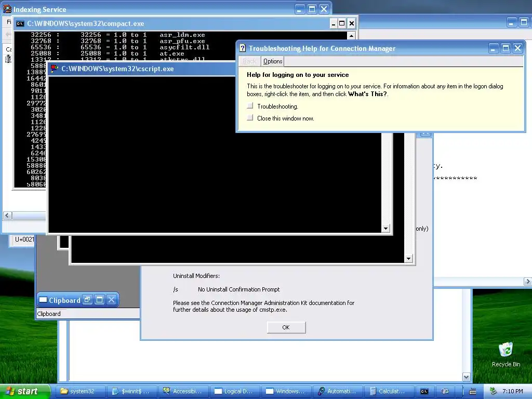This screenshot has height=399, width=532.
Task: Close the Clipboard child window
Action: (x=111, y=300)
